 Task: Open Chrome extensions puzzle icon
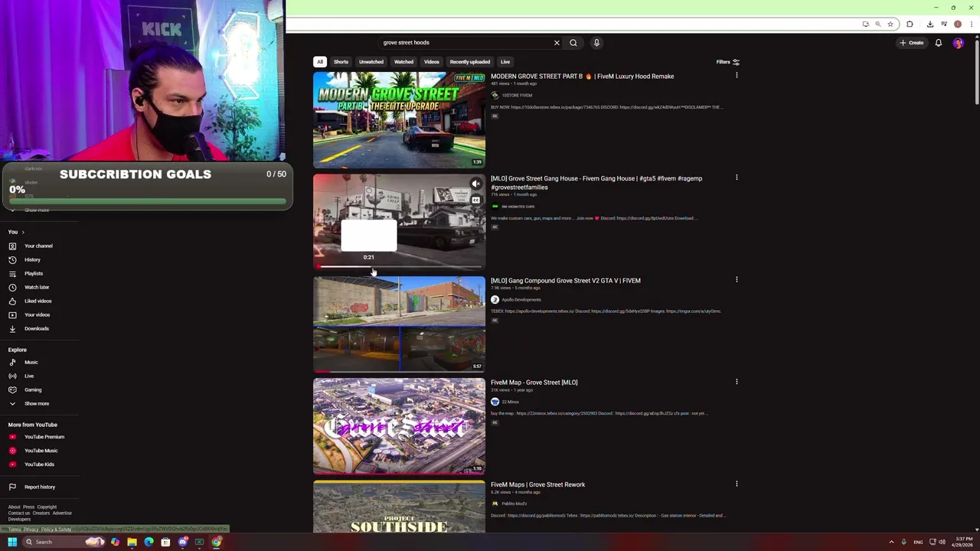pos(910,24)
